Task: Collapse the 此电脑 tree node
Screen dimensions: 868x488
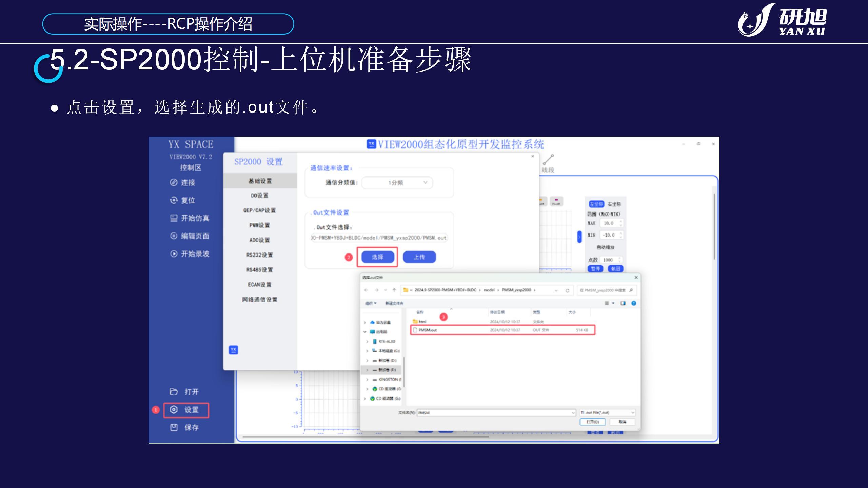Action: (x=365, y=332)
